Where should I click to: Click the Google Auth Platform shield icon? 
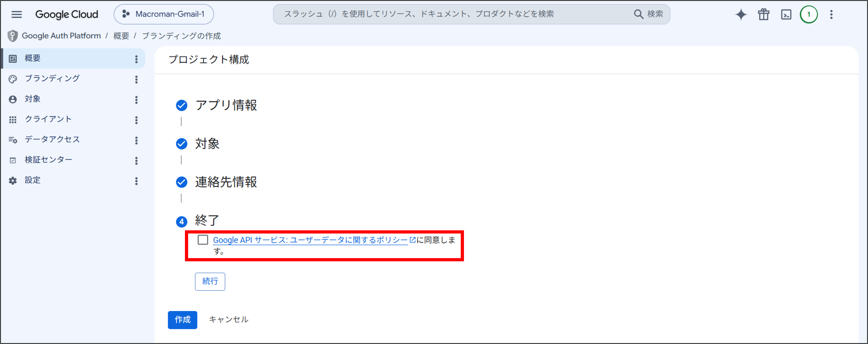(13, 36)
